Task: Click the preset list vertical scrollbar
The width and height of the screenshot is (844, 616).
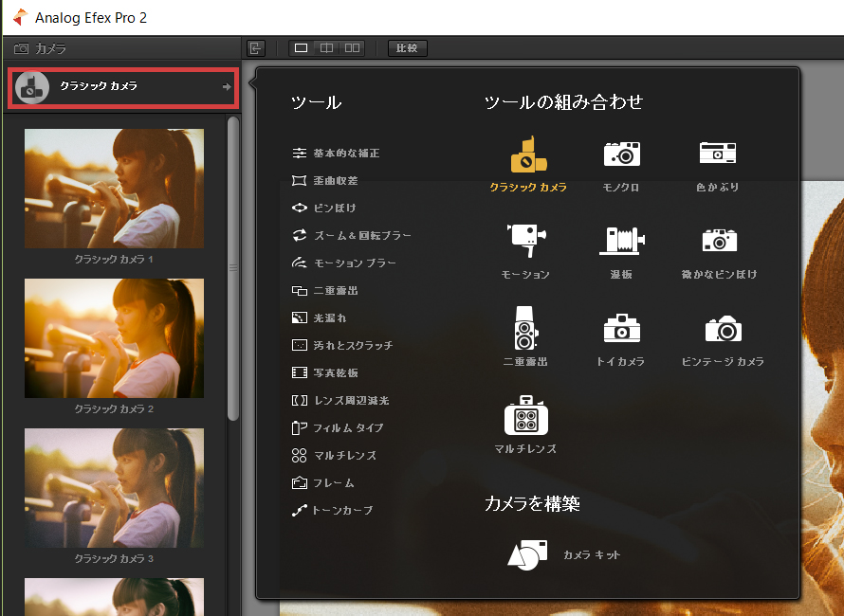Action: [233, 268]
